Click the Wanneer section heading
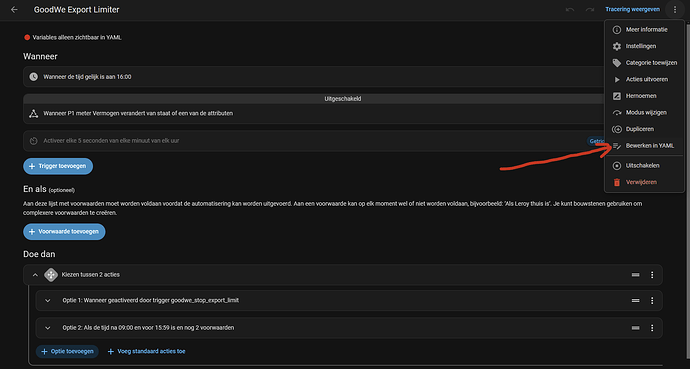 (40, 57)
